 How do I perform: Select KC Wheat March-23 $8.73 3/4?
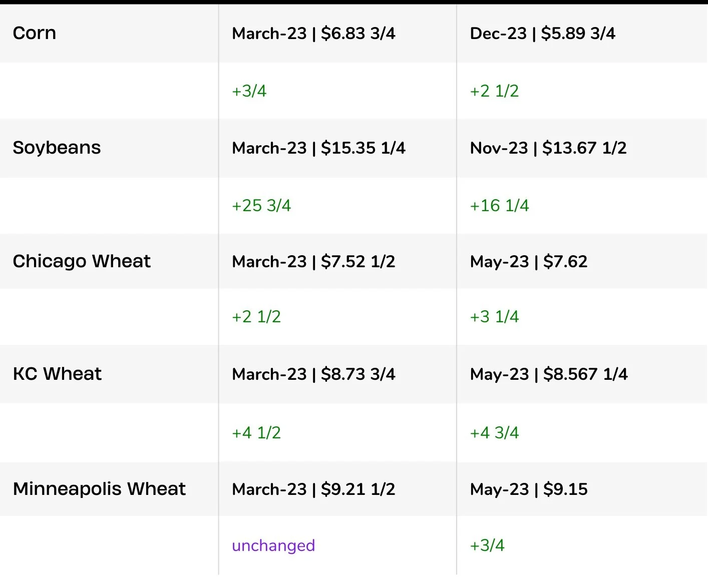314,374
